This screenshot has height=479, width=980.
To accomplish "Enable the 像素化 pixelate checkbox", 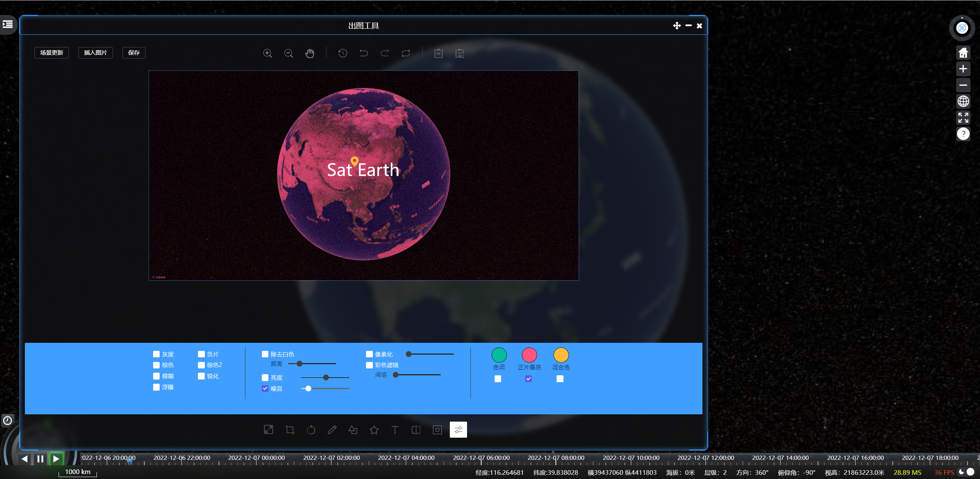I will (x=369, y=354).
